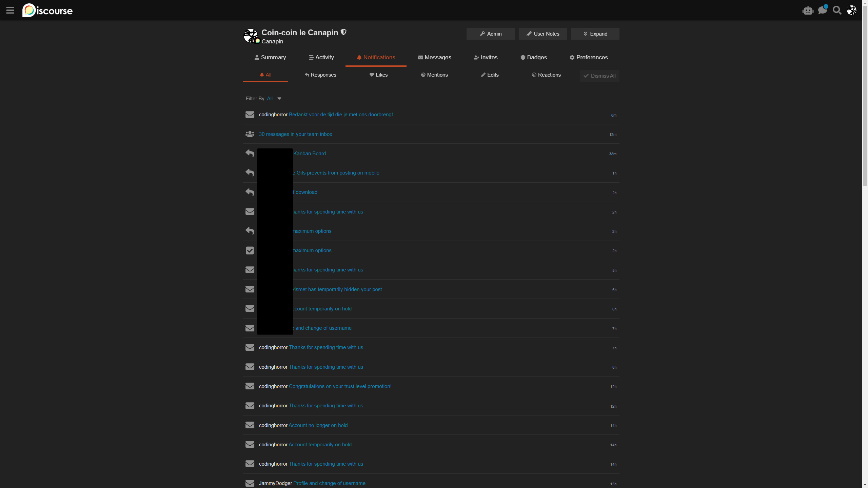This screenshot has height=488, width=868.
Task: Click the User Notes button
Action: (x=543, y=34)
